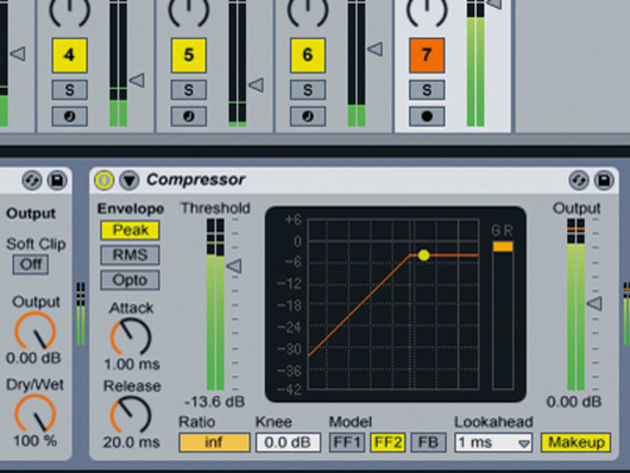Toggle the Compressor device activator
Viewport: 630px width, 473px height.
click(x=104, y=180)
